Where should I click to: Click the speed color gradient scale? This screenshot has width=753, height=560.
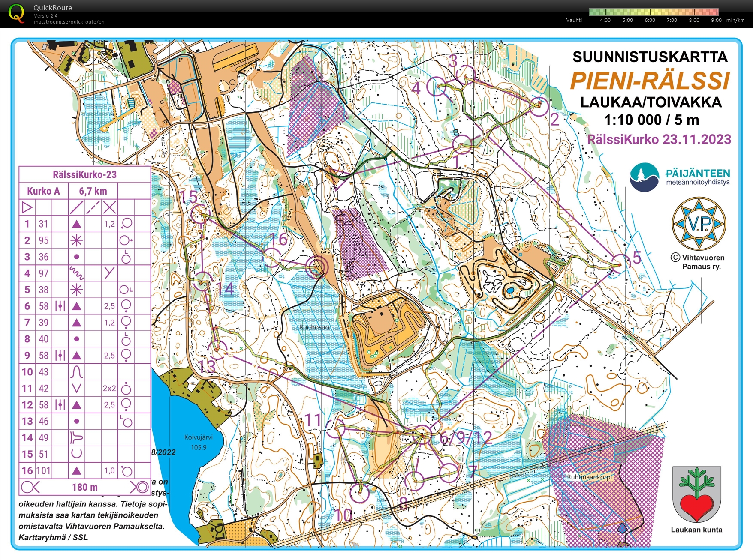(x=653, y=12)
